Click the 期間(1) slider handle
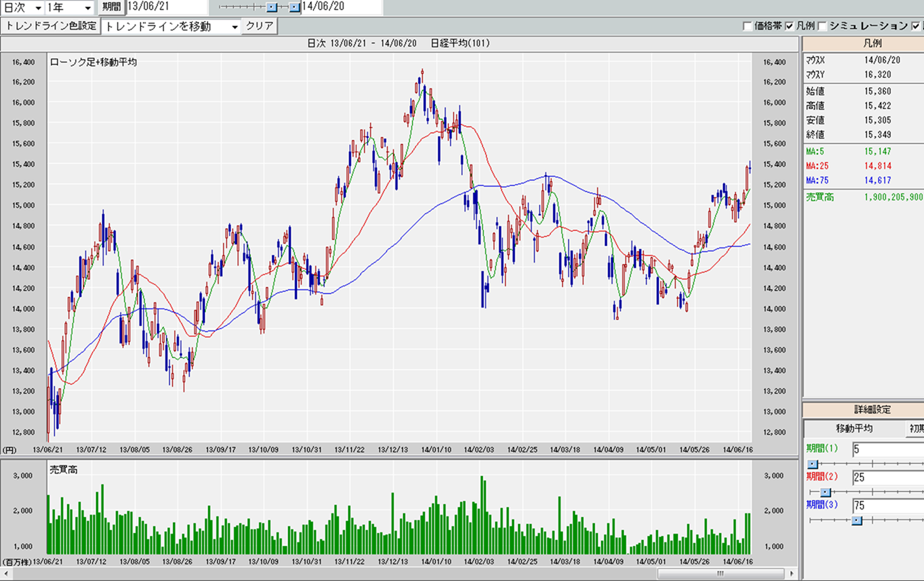 (812, 464)
